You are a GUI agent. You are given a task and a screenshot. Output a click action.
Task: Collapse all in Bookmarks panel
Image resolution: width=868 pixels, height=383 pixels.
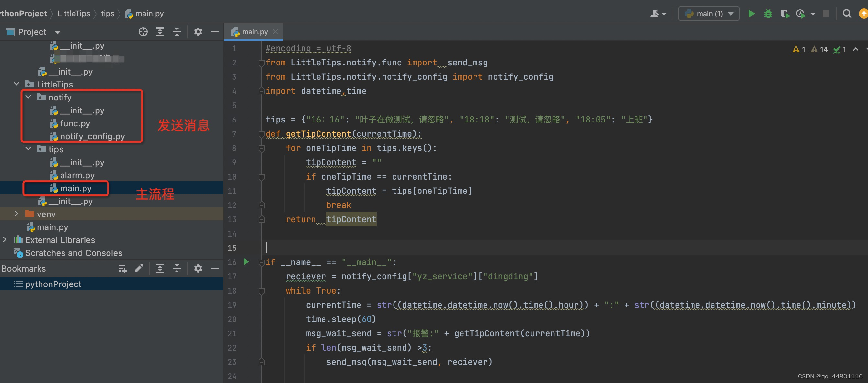177,269
